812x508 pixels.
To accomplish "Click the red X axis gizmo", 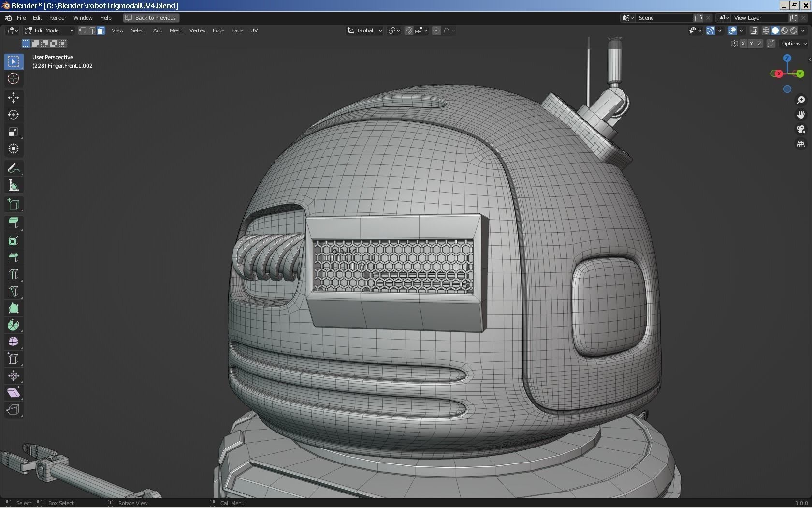I will [778, 74].
